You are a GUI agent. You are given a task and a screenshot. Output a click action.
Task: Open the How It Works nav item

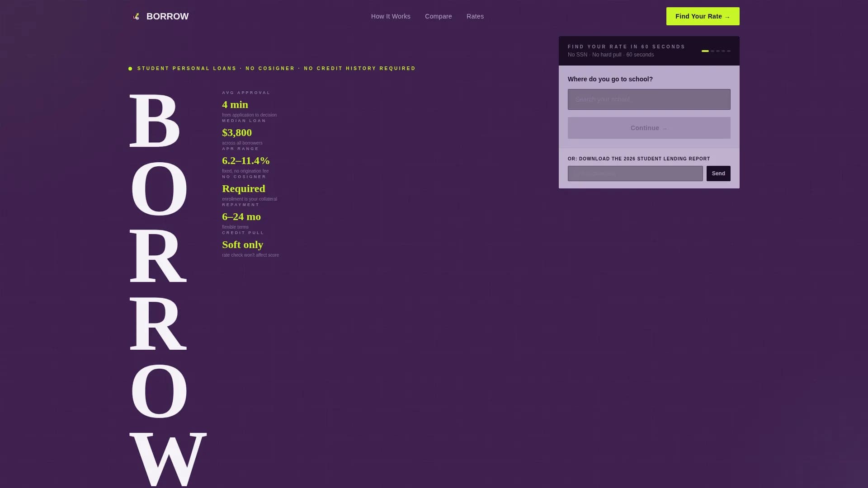pos(391,16)
